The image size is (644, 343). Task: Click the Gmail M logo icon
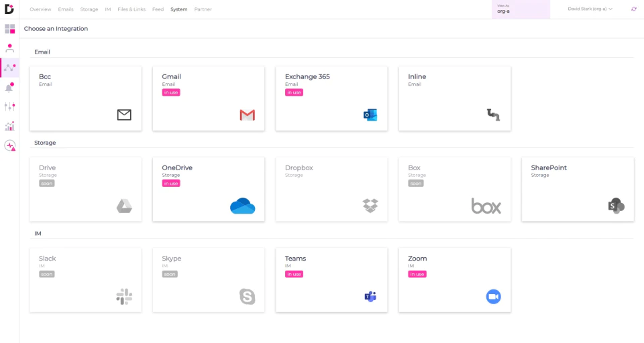point(248,115)
